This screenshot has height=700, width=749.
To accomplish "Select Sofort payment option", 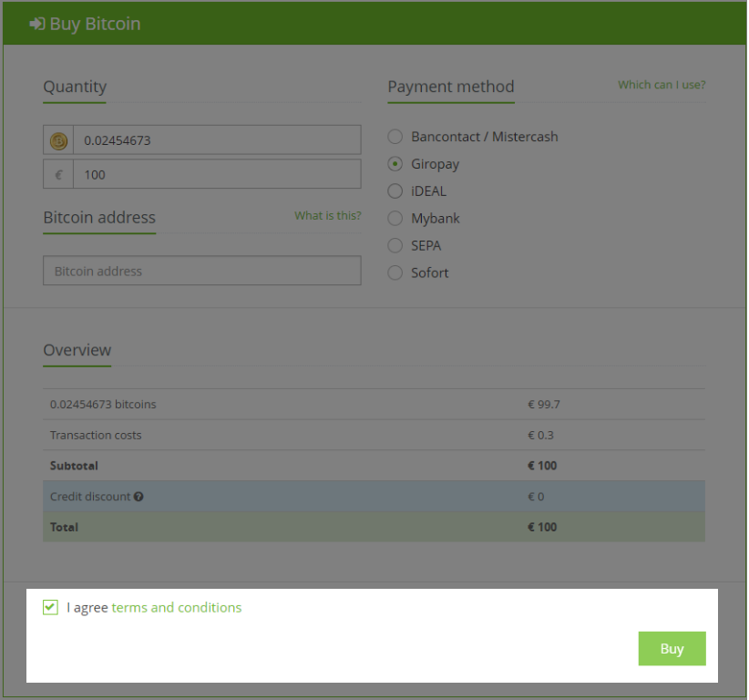I will click(x=395, y=273).
